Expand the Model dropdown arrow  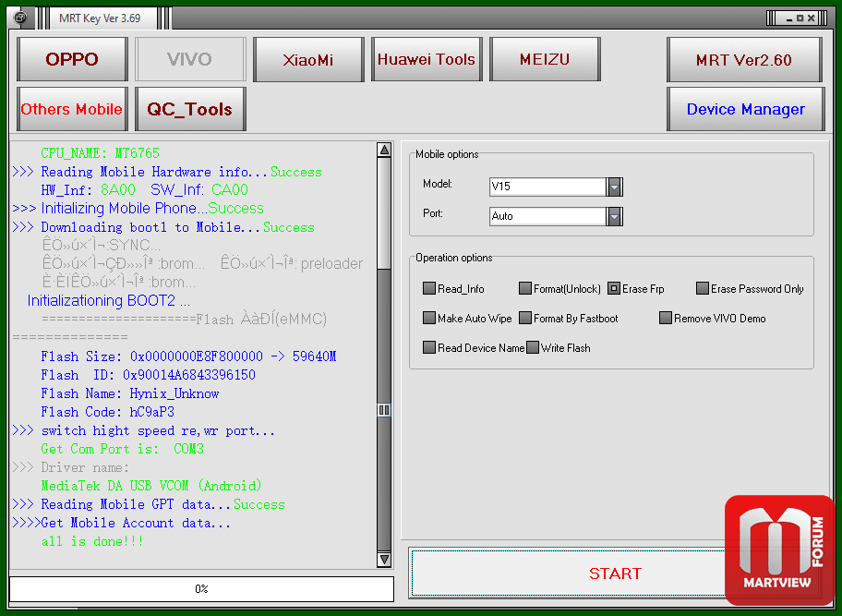614,187
